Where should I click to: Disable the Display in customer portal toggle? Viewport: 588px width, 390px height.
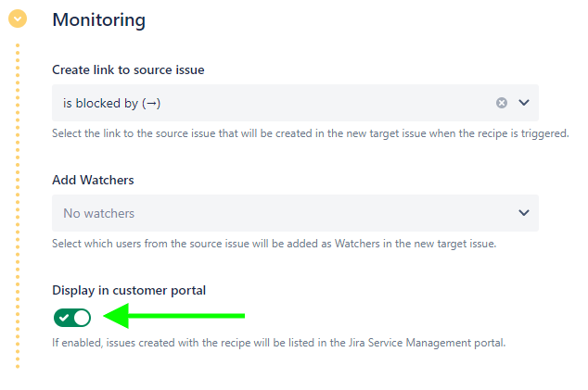(72, 318)
